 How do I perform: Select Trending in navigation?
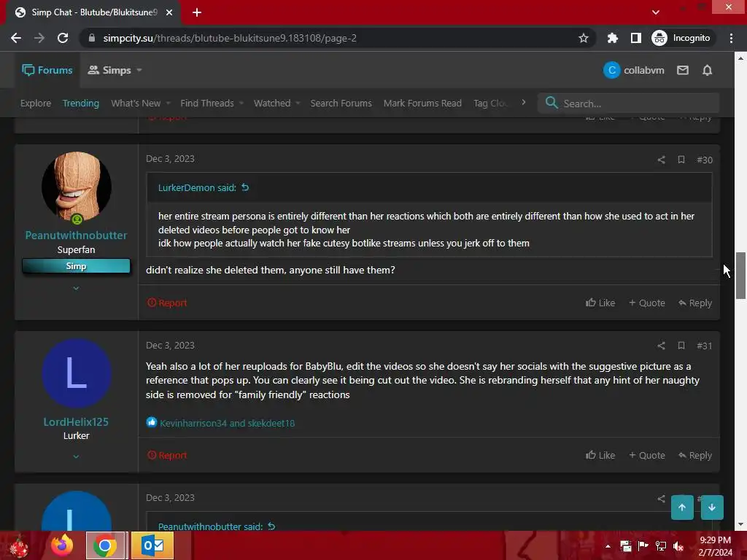point(81,104)
